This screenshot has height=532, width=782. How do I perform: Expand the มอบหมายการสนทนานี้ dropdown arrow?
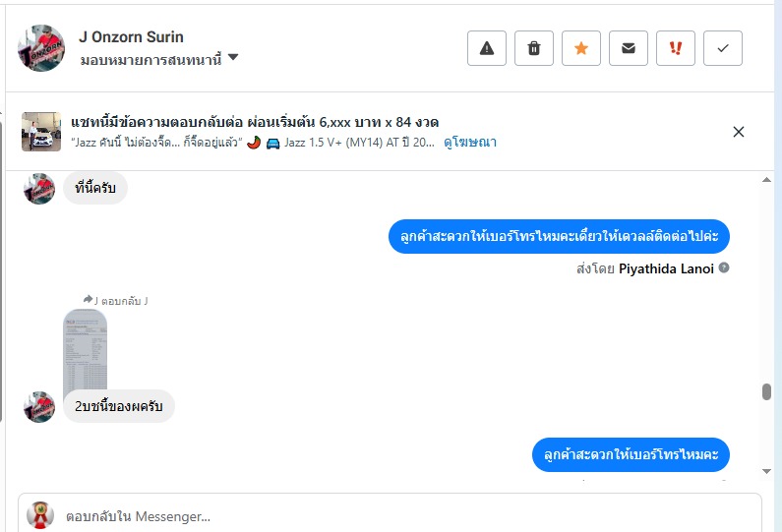click(x=233, y=58)
